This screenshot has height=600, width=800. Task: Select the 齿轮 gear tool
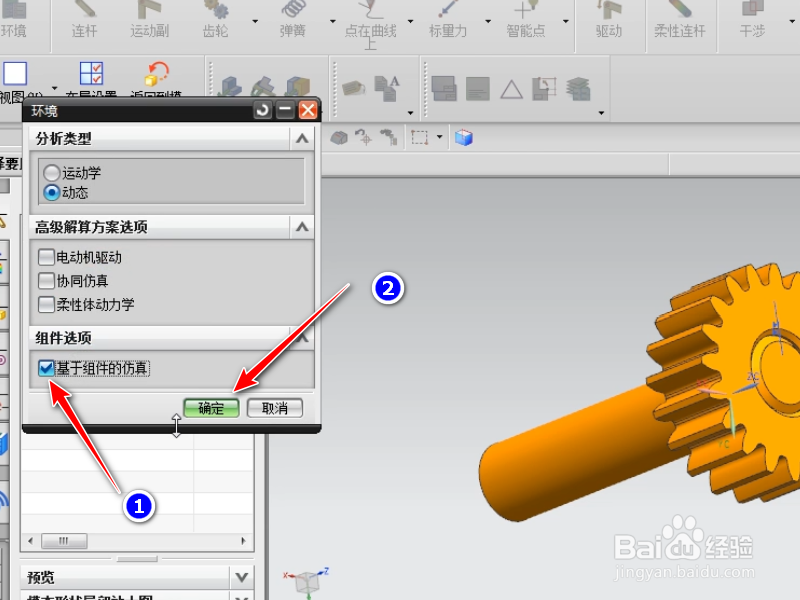point(215,20)
